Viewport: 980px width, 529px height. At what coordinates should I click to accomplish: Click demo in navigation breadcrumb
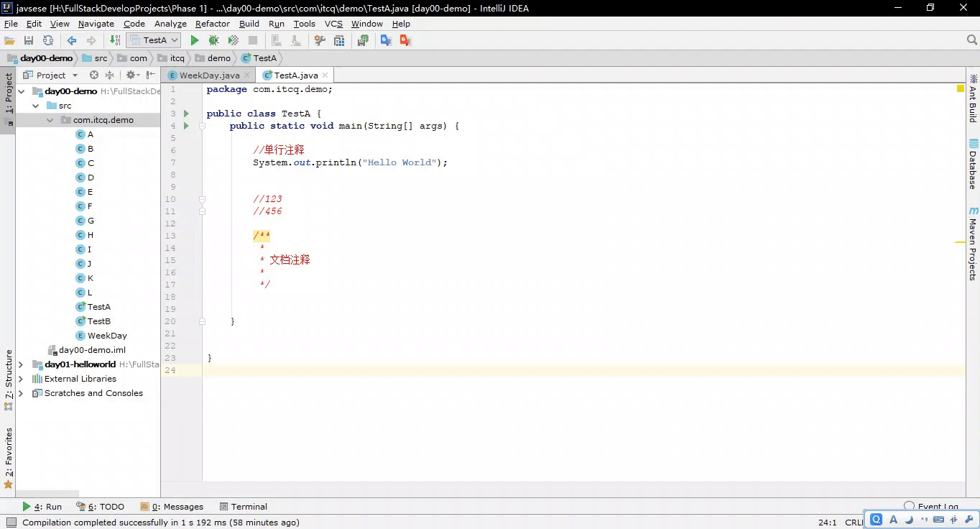coord(213,58)
